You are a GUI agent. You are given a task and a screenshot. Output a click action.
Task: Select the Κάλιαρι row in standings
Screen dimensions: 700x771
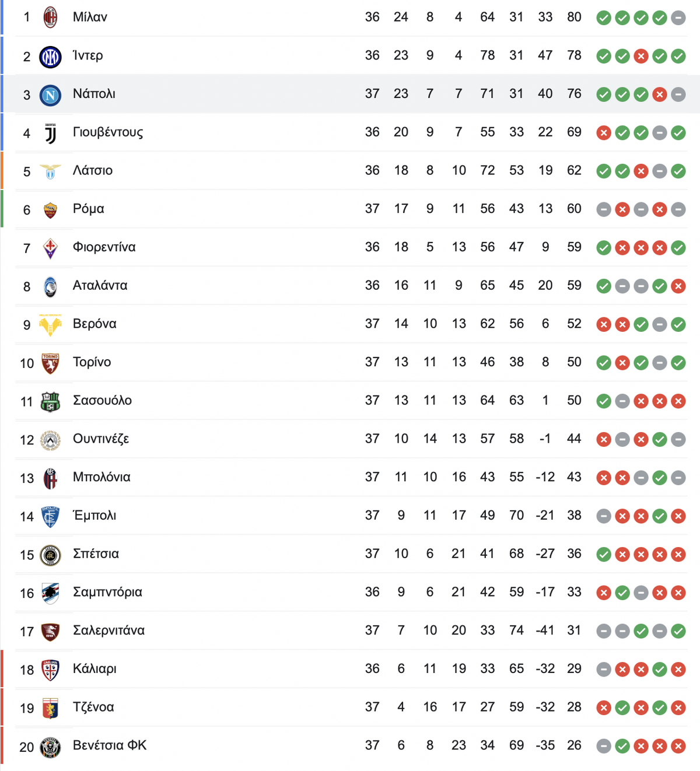(350, 669)
